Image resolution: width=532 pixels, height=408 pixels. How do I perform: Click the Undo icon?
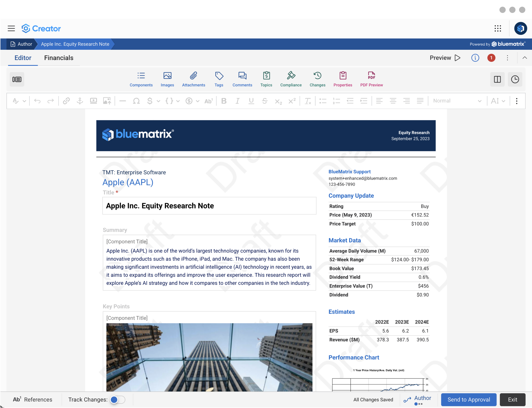coord(37,101)
